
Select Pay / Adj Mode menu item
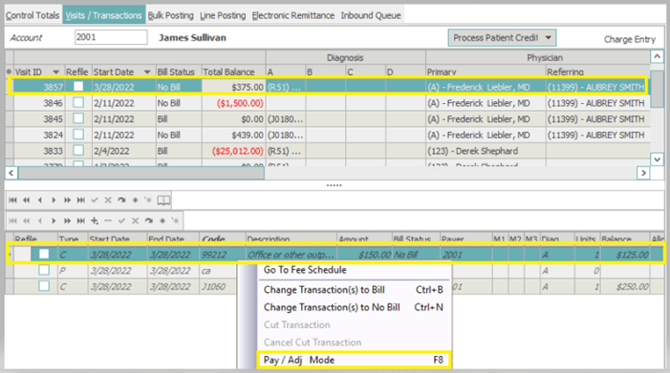pos(354,360)
